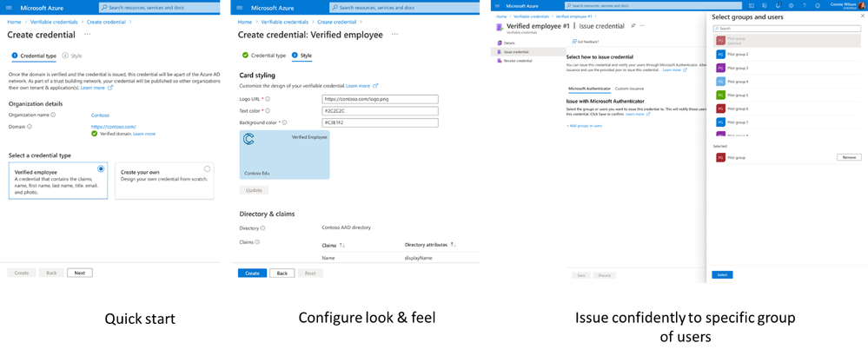Go to Style step on Create credential screen
868x356 pixels.
72,56
